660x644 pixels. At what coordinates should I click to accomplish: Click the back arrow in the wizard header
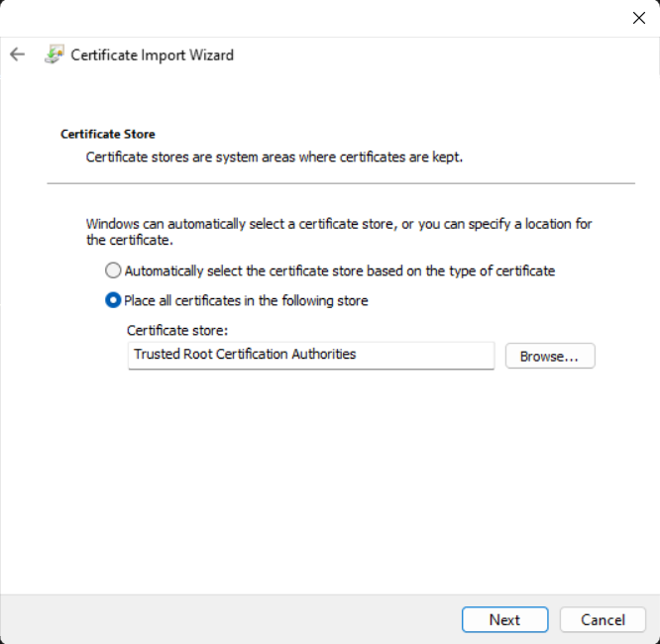click(17, 54)
